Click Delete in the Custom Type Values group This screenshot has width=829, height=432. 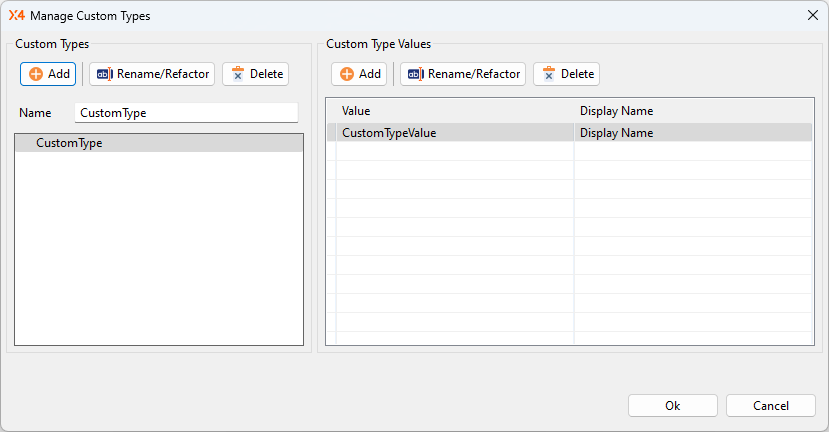click(566, 74)
